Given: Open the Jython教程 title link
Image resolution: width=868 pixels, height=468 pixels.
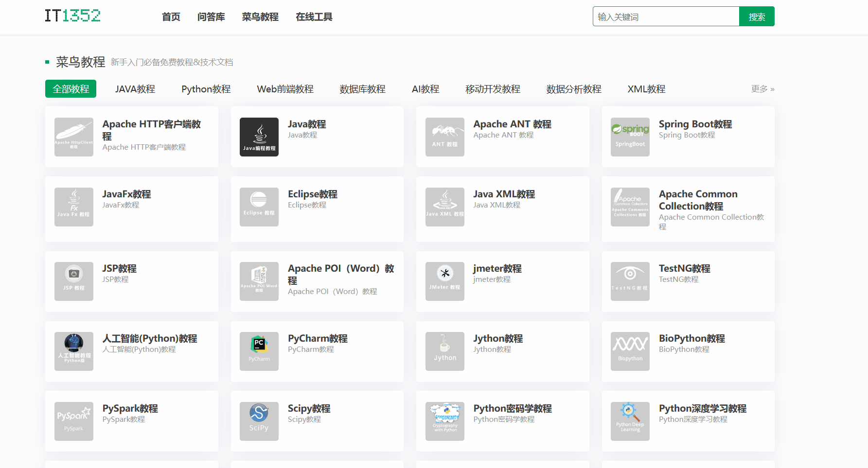Looking at the screenshot, I should point(498,338).
